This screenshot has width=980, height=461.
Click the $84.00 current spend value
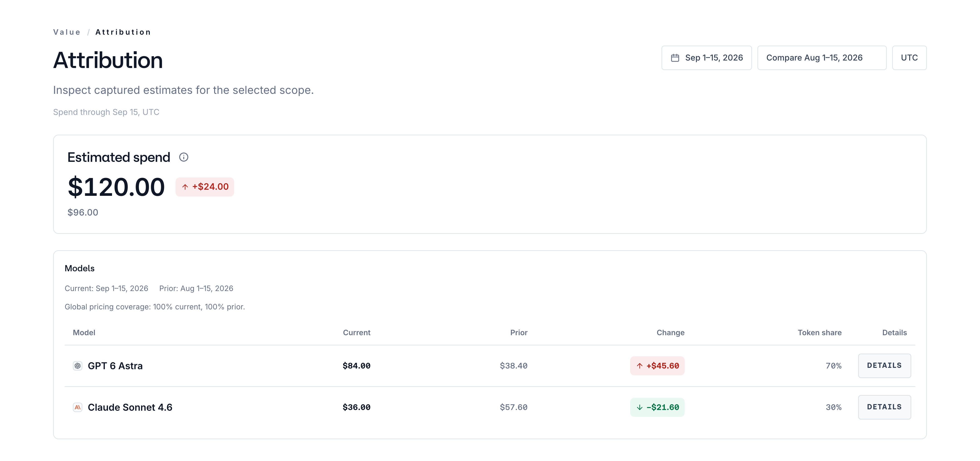[356, 366]
